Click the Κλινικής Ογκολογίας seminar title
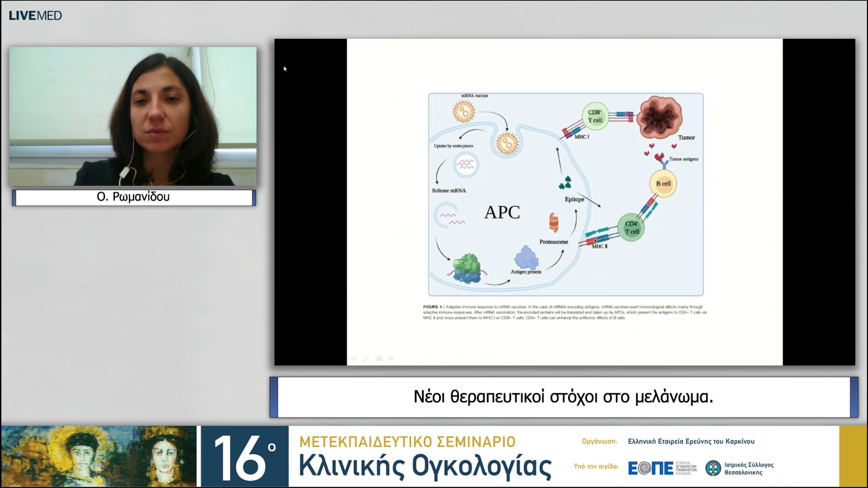The width and height of the screenshot is (868, 488). tap(425, 467)
